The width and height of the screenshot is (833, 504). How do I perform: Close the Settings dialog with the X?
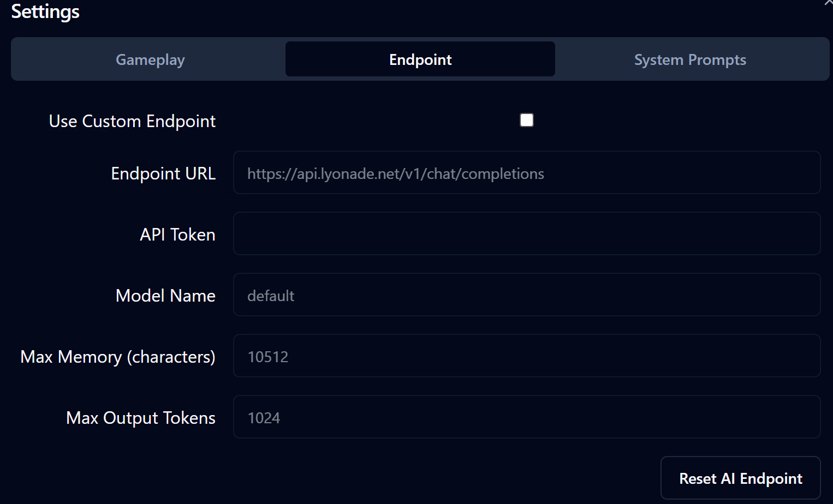coord(829,3)
